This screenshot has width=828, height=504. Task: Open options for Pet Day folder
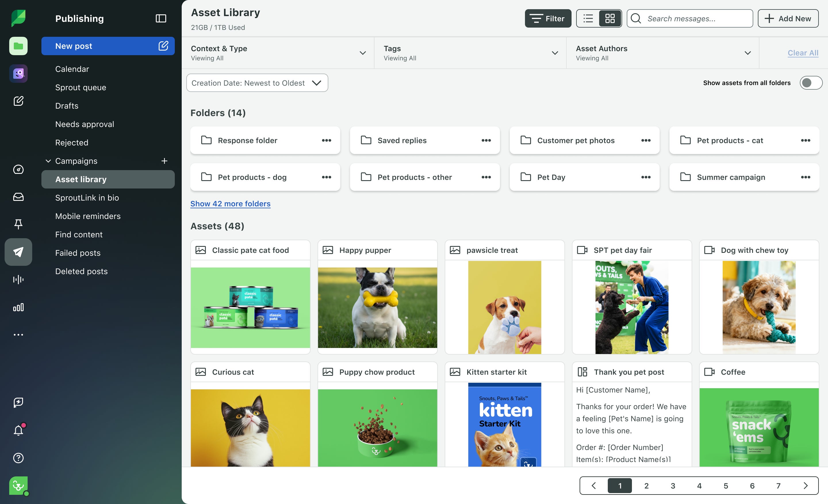point(645,177)
